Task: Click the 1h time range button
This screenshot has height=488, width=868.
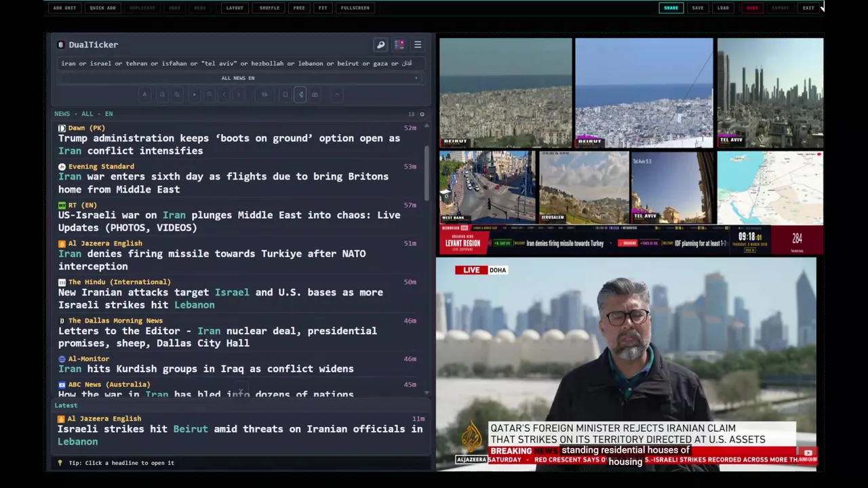Action: (x=264, y=95)
